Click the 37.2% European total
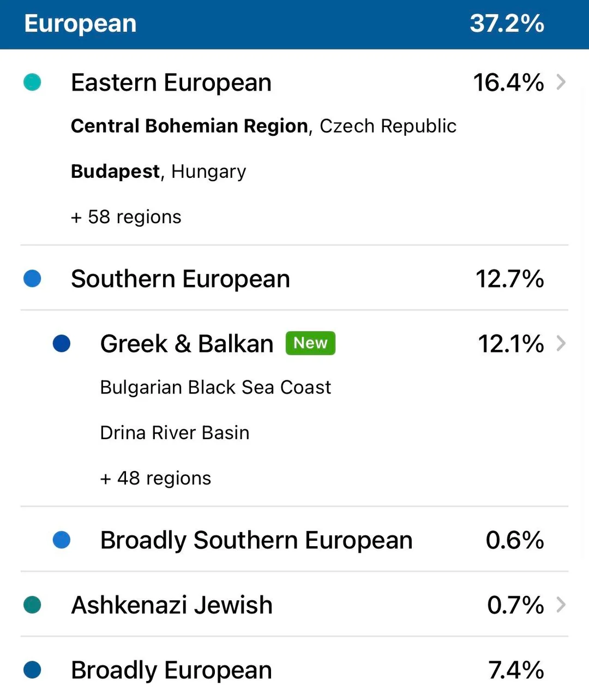Image resolution: width=589 pixels, height=700 pixels. 507,24
